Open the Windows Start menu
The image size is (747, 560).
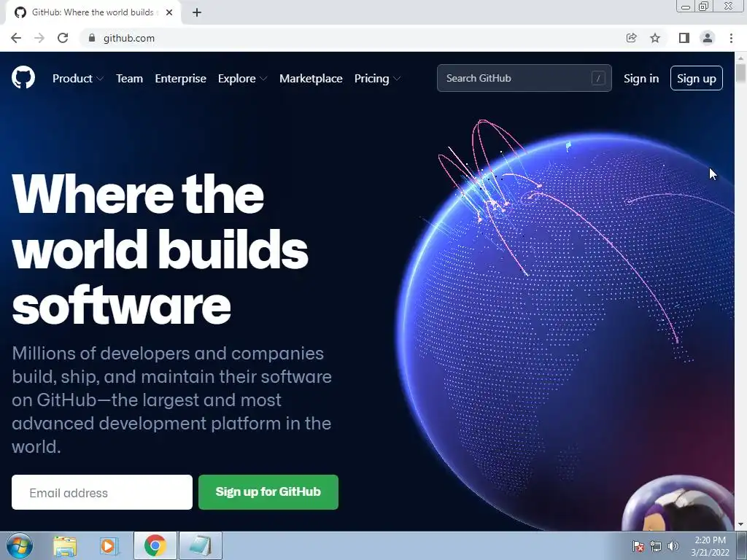point(20,545)
